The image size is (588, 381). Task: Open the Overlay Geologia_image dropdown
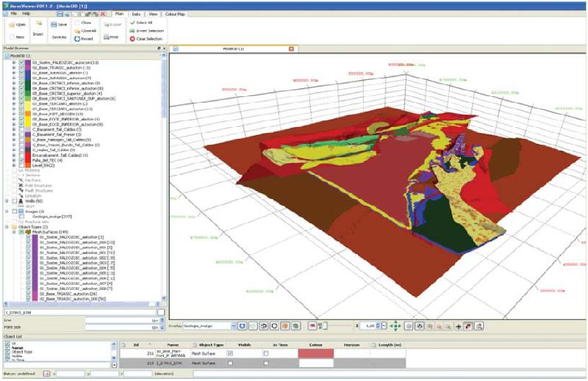click(234, 324)
